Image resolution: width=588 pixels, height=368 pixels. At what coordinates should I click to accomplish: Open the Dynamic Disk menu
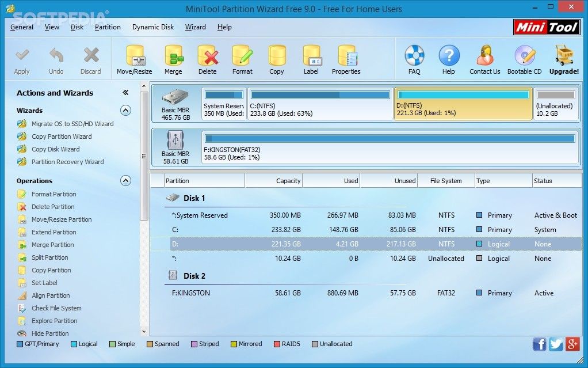pos(153,27)
